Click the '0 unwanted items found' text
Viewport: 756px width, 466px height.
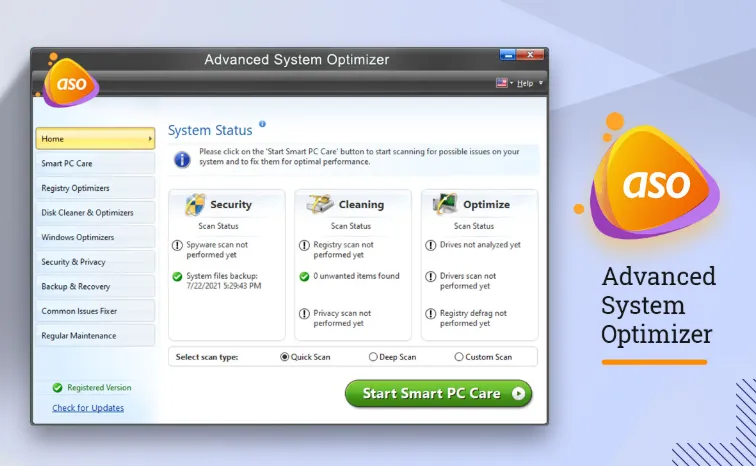point(356,276)
